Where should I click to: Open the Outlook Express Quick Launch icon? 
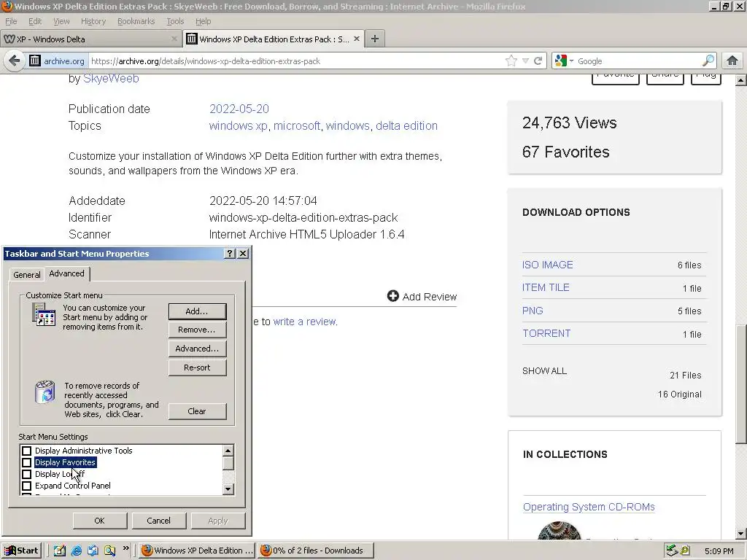pos(93,551)
